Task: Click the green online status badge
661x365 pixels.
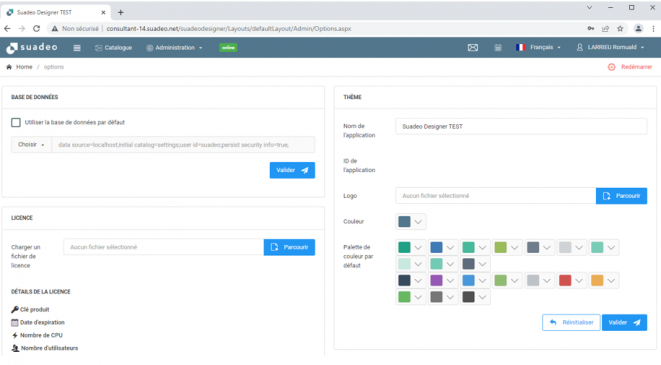Action: (x=228, y=48)
